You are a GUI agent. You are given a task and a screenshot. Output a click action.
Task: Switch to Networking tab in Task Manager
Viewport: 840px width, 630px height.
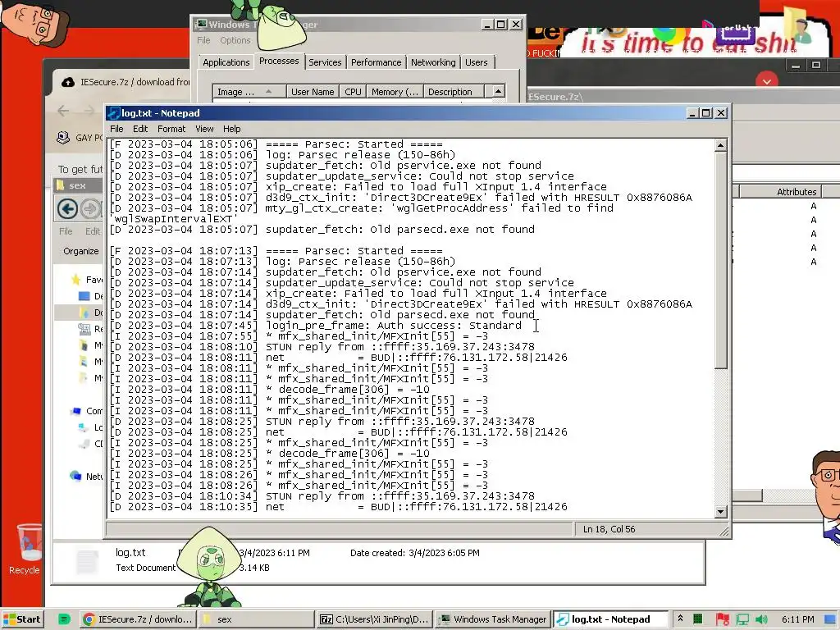(433, 62)
